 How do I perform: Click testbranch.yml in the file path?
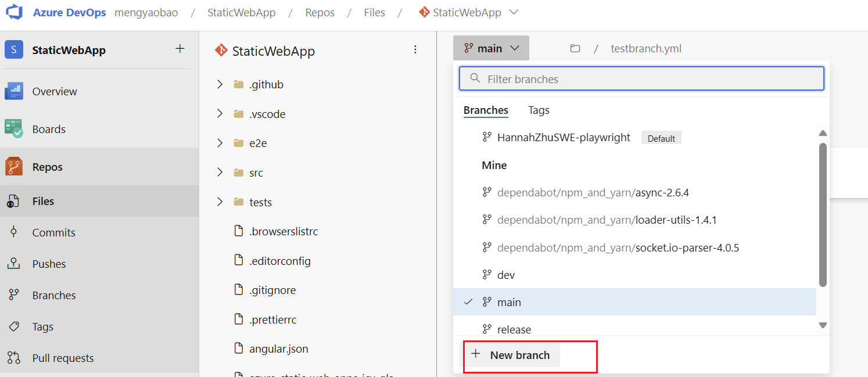point(646,49)
